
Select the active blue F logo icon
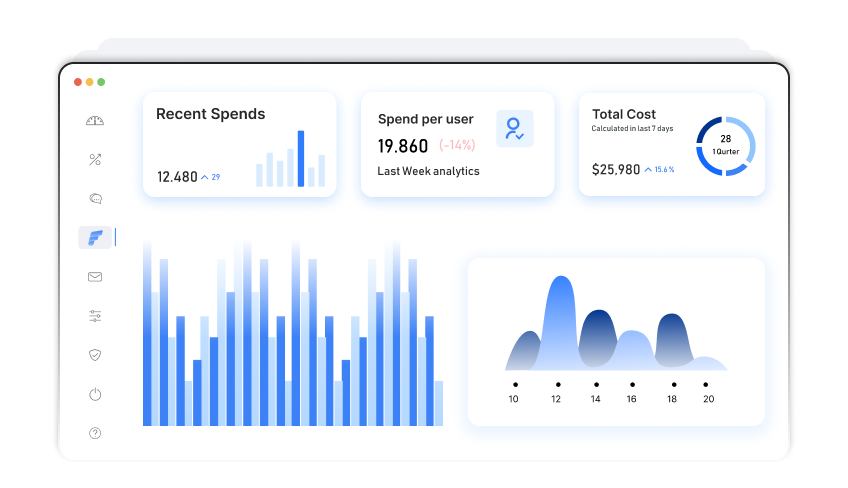[x=96, y=238]
